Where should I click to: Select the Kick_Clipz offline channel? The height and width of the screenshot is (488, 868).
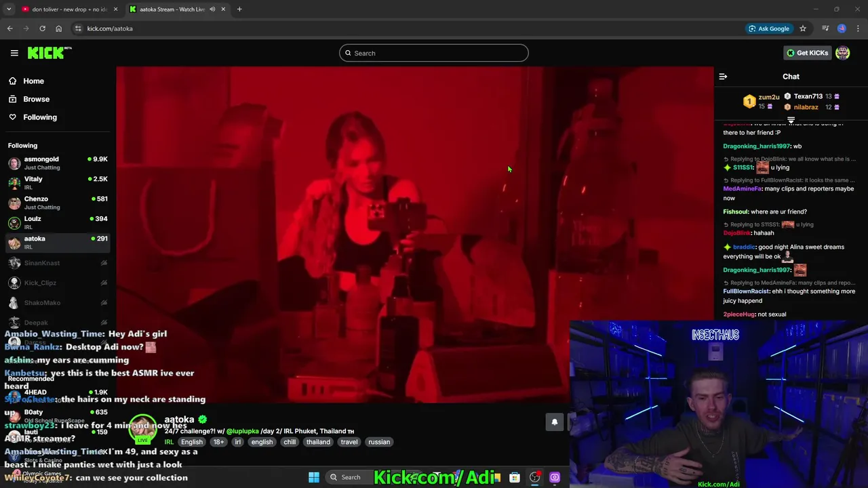(58, 283)
